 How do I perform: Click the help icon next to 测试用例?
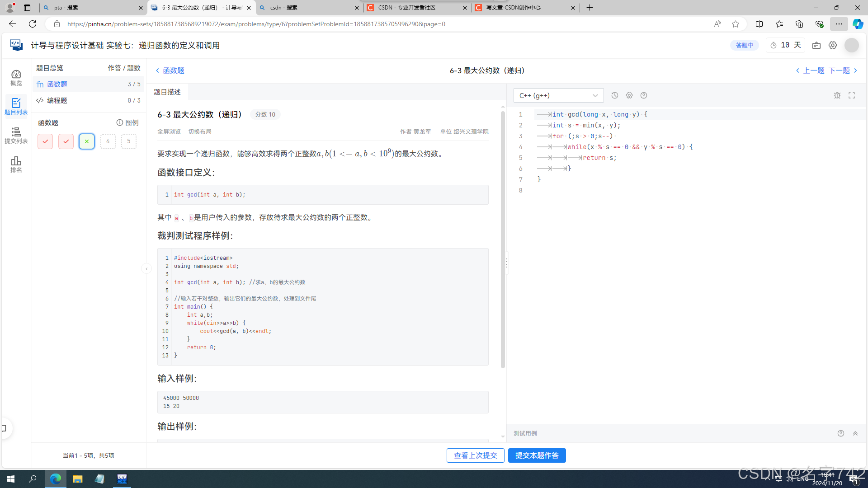[840, 433]
